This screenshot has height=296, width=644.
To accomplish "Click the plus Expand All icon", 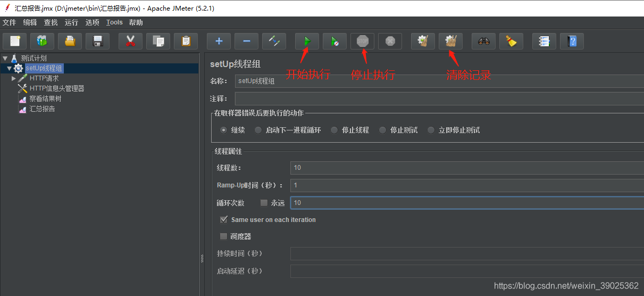I will tap(219, 41).
